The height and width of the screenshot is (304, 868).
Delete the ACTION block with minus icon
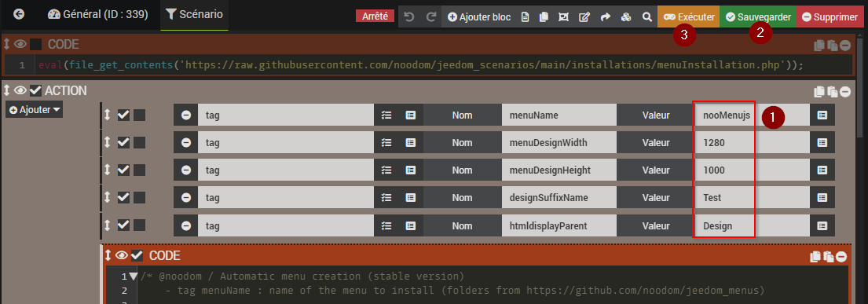click(x=845, y=91)
